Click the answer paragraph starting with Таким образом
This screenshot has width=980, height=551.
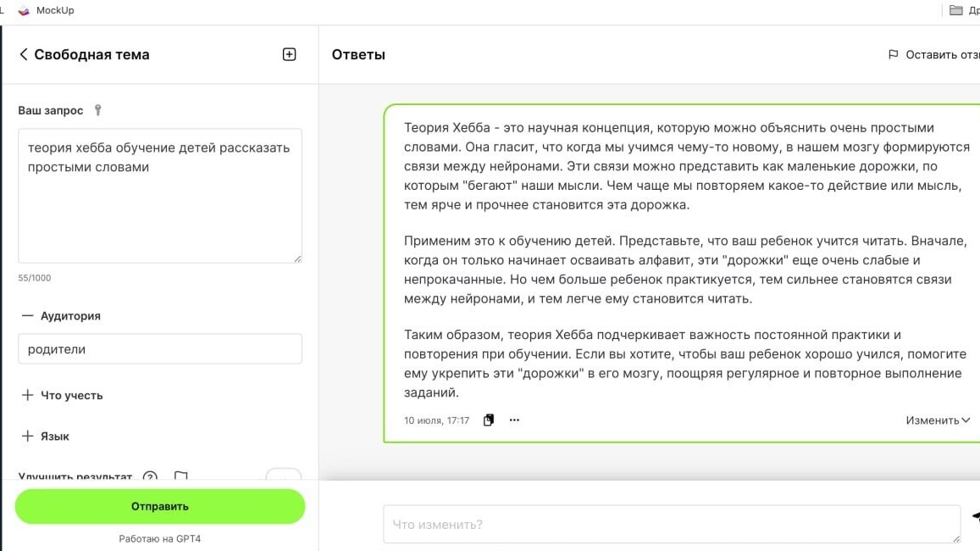click(685, 364)
